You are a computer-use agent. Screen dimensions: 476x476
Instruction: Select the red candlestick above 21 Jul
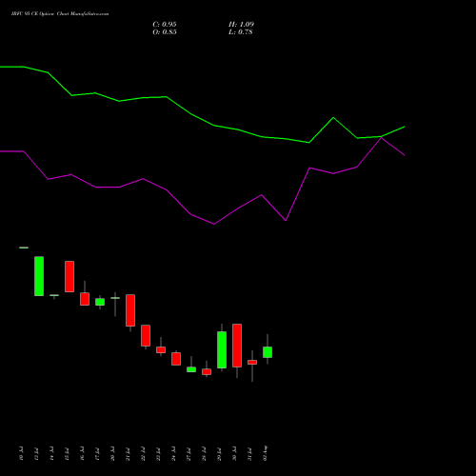coord(130,310)
